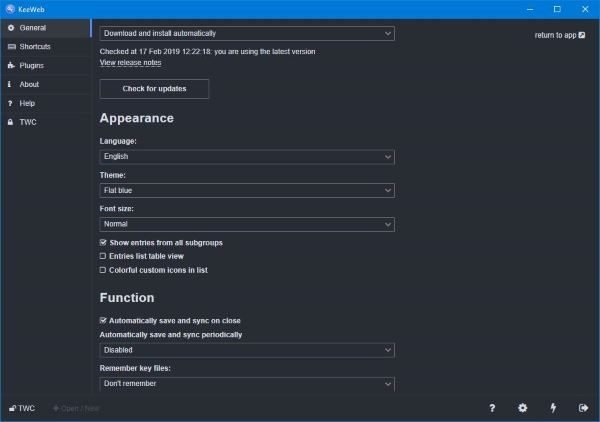This screenshot has width=600, height=422.
Task: Toggle Automatically save and sync on close
Action: pos(103,321)
